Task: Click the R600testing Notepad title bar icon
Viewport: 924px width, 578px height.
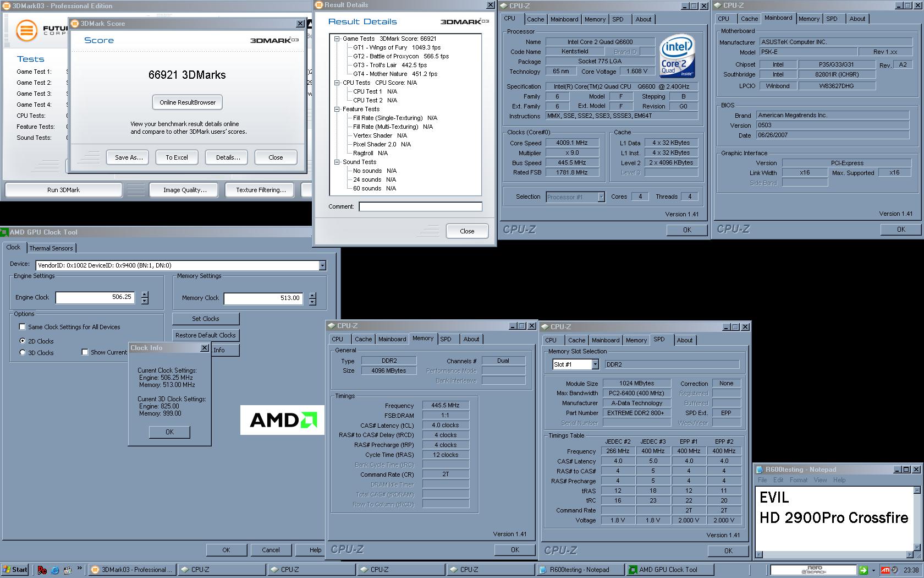Action: tap(760, 470)
